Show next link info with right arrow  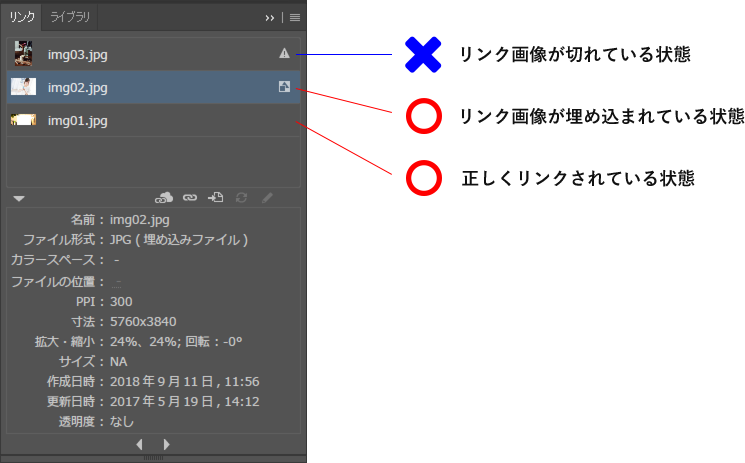click(166, 443)
